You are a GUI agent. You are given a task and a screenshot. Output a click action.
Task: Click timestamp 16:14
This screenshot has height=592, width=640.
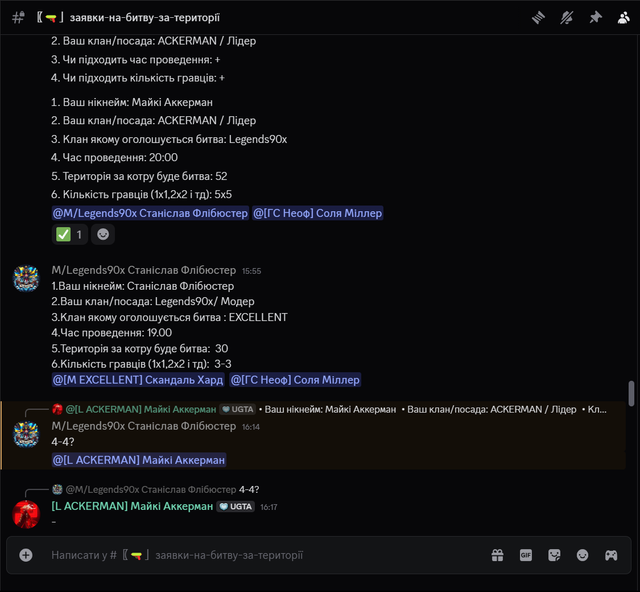(x=251, y=427)
